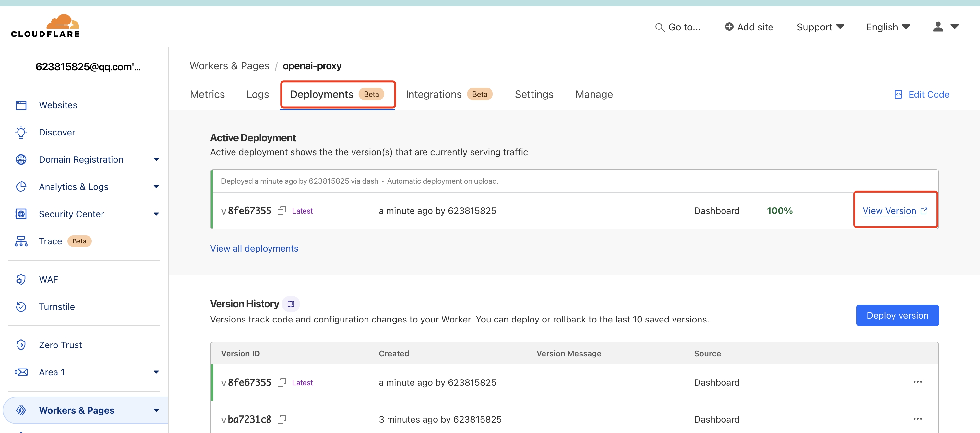Open the English language dropdown
The width and height of the screenshot is (980, 433).
(x=888, y=27)
